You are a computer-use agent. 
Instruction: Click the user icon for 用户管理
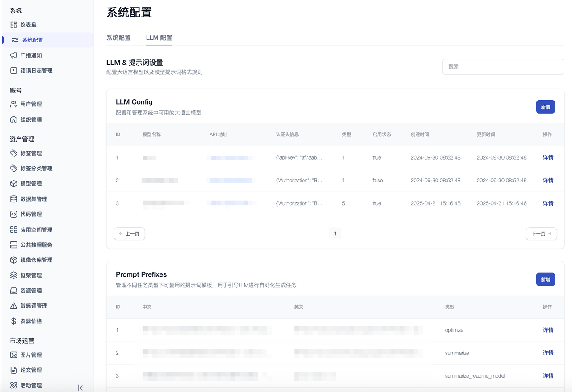pos(13,104)
